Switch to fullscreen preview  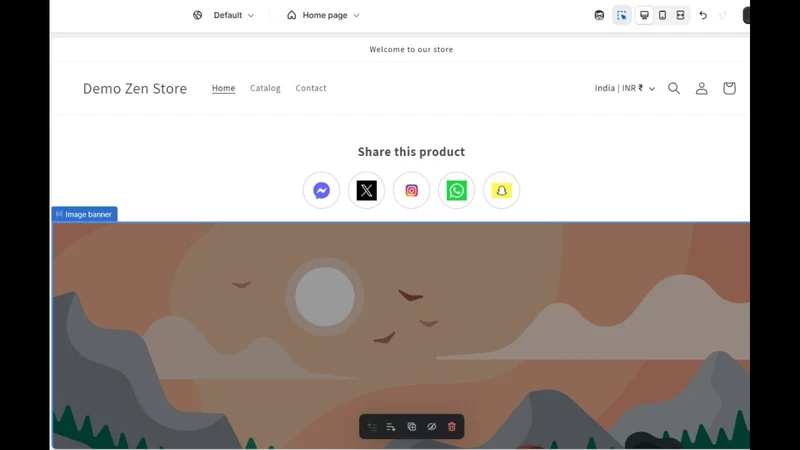(680, 15)
